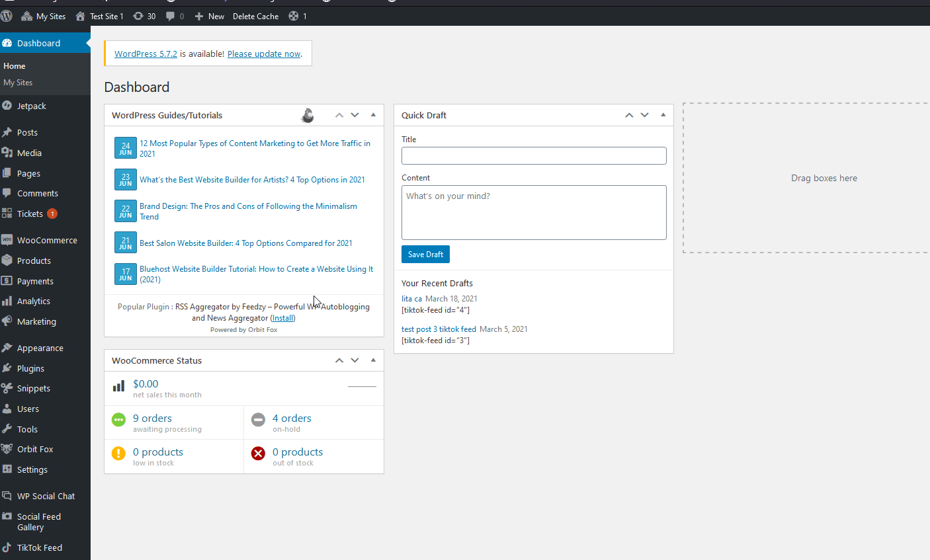Open Dashboard in the sidebar
The image size is (930, 560).
click(x=45, y=43)
